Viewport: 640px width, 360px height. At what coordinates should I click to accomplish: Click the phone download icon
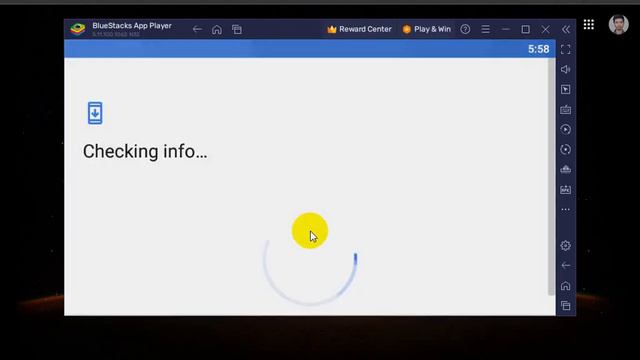point(95,113)
